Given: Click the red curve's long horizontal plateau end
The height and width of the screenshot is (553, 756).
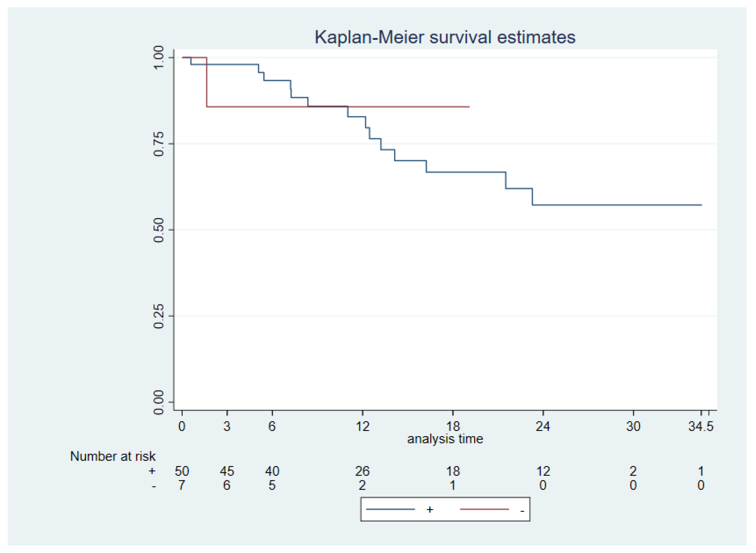Looking at the screenshot, I should [468, 106].
